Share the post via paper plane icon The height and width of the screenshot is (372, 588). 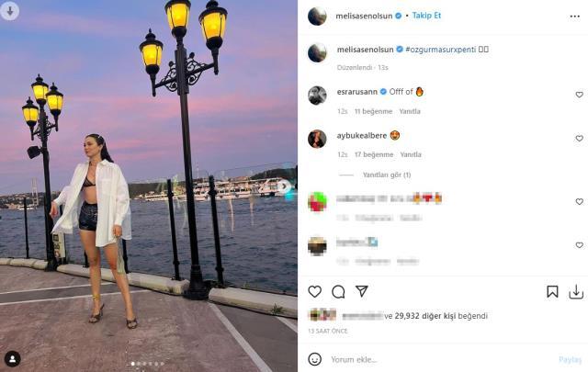tap(361, 291)
